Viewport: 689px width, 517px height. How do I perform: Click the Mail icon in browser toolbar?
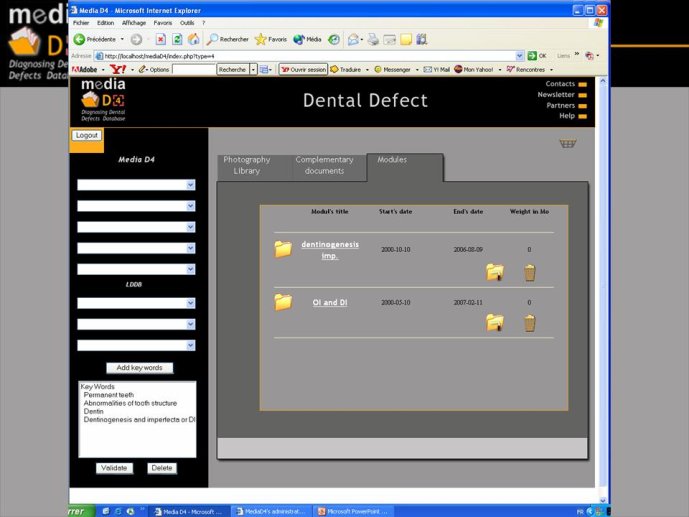coord(353,40)
